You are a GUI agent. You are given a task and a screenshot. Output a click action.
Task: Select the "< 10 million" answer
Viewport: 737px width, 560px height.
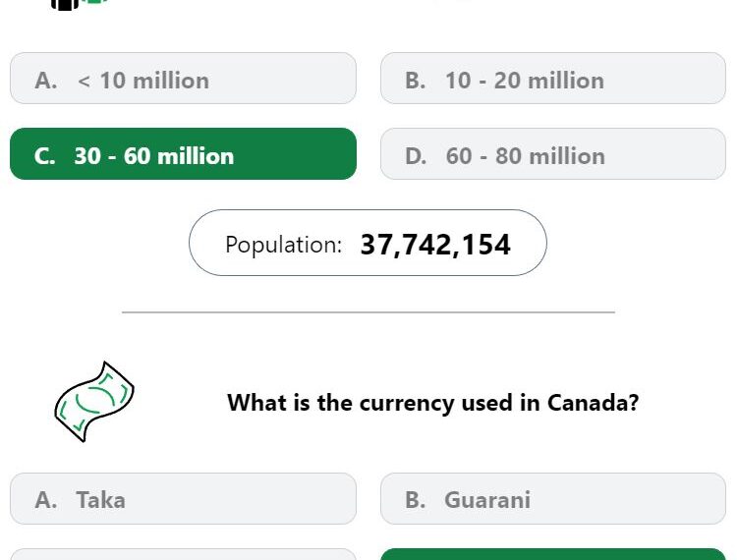(x=183, y=79)
